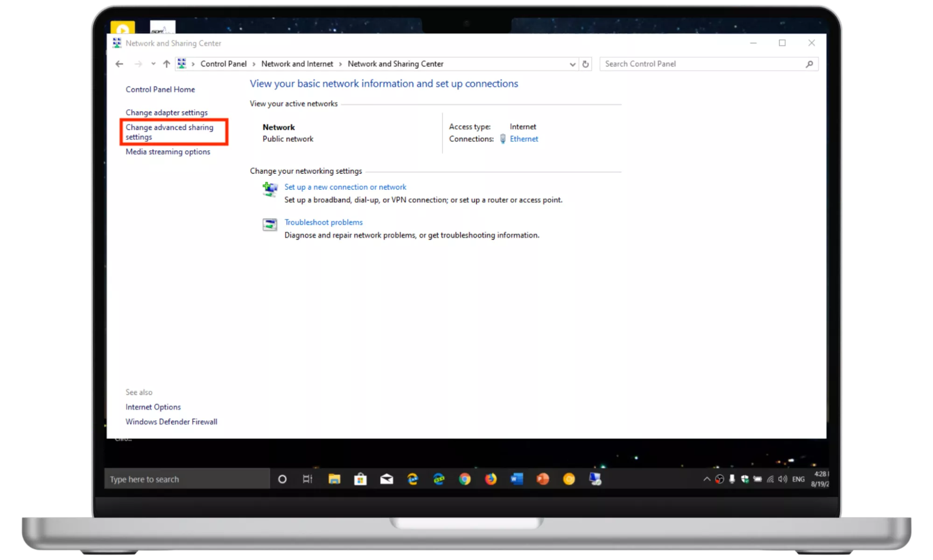This screenshot has height=560, width=933.
Task: Open Internet Options under See also
Action: pos(153,407)
